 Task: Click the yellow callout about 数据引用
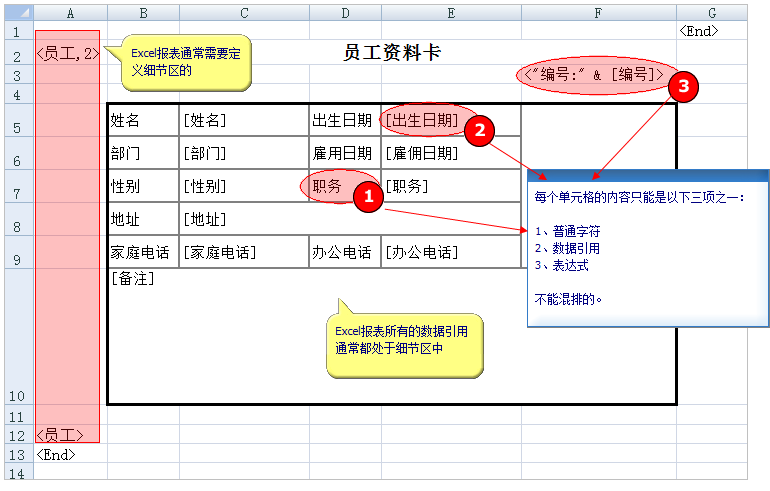click(405, 340)
